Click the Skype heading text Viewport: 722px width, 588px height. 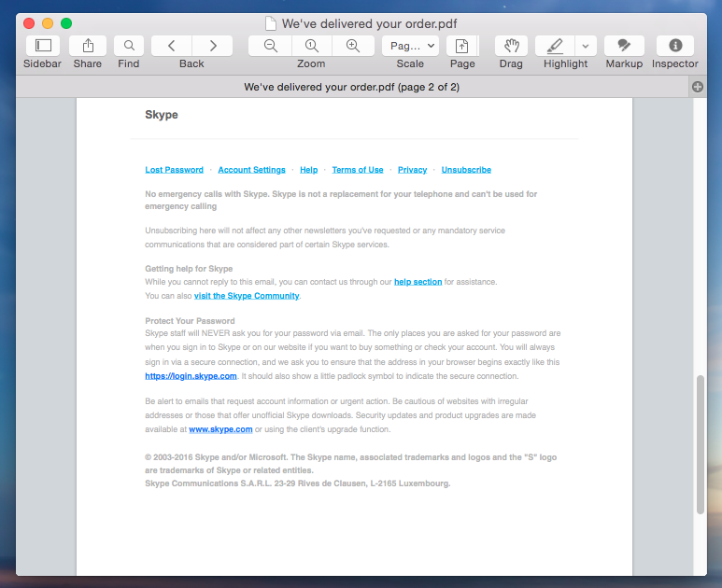click(x=162, y=115)
